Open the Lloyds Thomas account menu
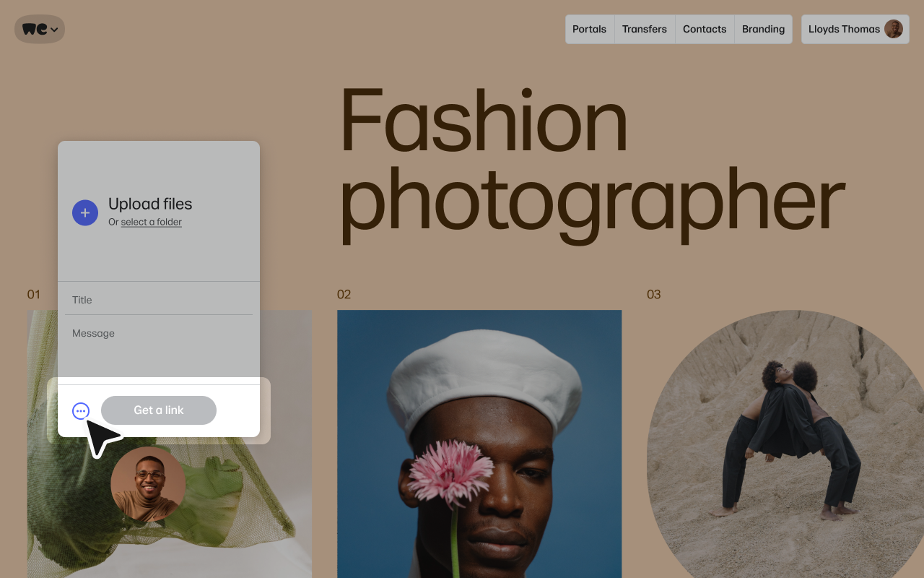Viewport: 924px width, 578px height. [843, 29]
